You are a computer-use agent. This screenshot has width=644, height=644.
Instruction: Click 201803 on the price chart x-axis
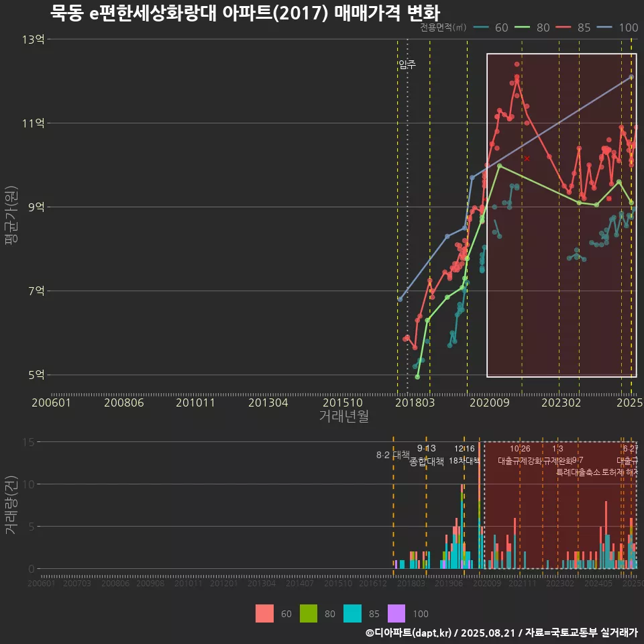tap(415, 402)
